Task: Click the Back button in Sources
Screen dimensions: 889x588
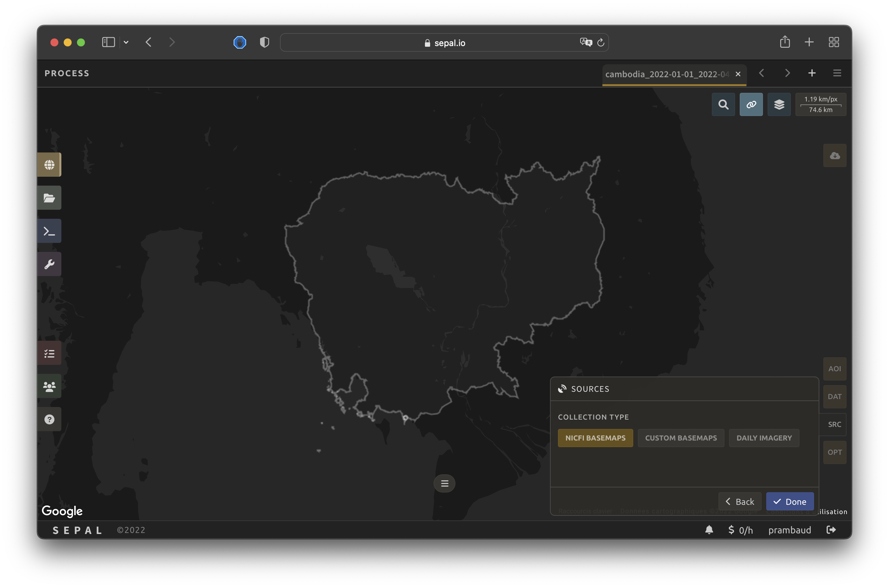Action: click(x=740, y=501)
